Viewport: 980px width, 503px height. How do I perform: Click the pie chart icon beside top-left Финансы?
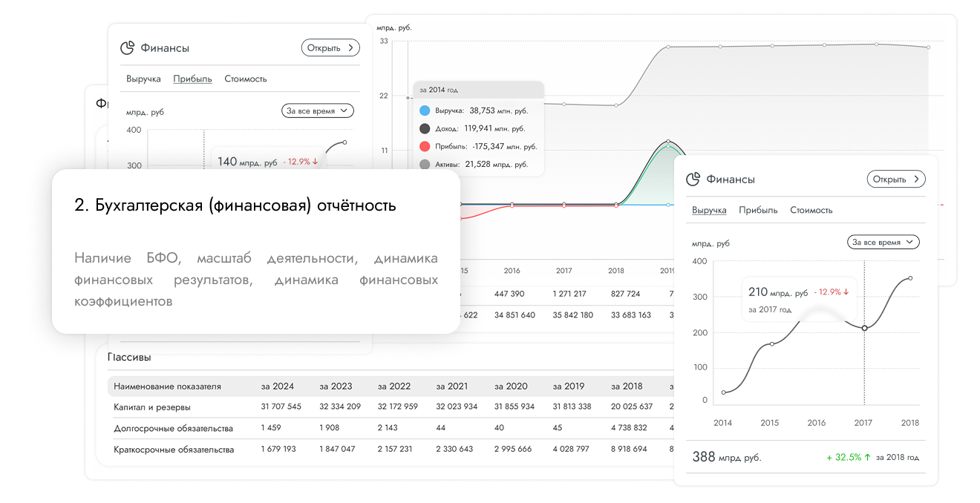click(x=127, y=47)
